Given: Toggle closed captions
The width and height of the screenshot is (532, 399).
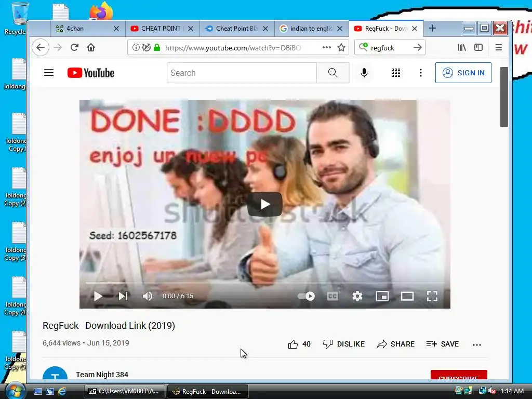Looking at the screenshot, I should pos(332,296).
